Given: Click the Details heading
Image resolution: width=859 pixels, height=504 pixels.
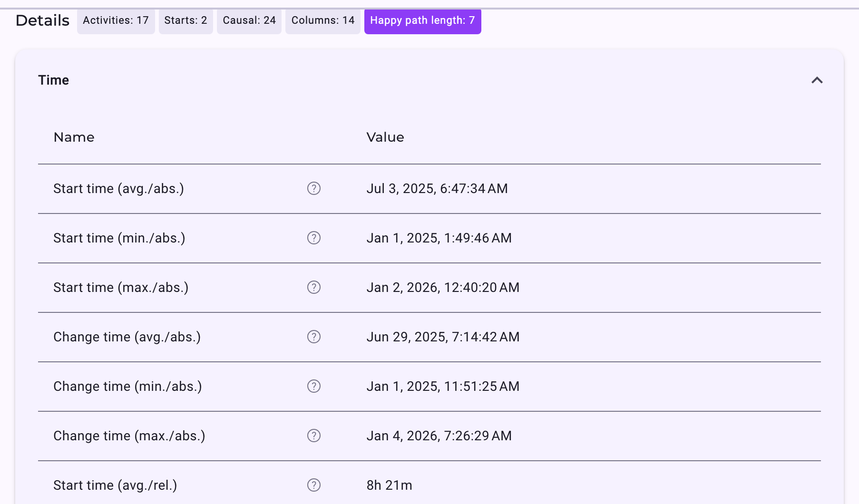Looking at the screenshot, I should click(x=43, y=20).
